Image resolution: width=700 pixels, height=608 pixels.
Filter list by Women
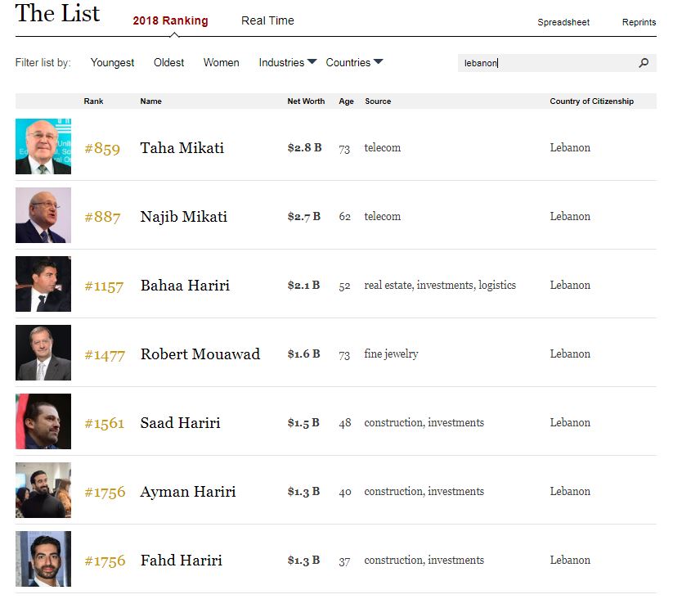click(221, 62)
